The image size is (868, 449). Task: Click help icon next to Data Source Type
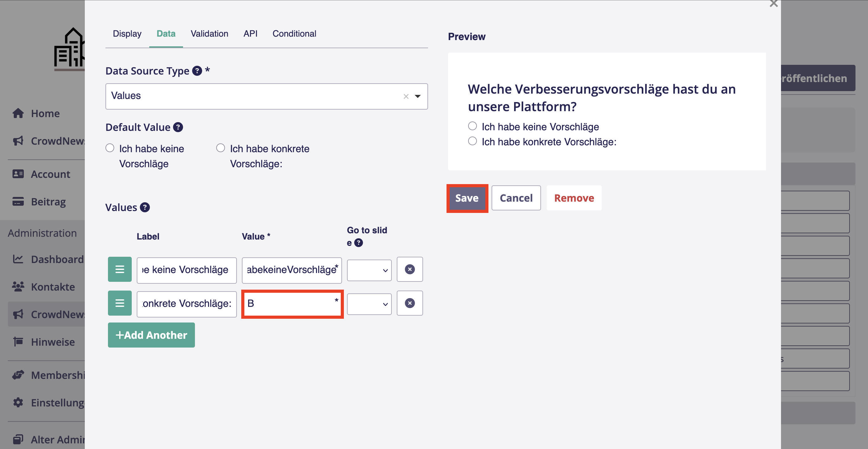click(197, 71)
